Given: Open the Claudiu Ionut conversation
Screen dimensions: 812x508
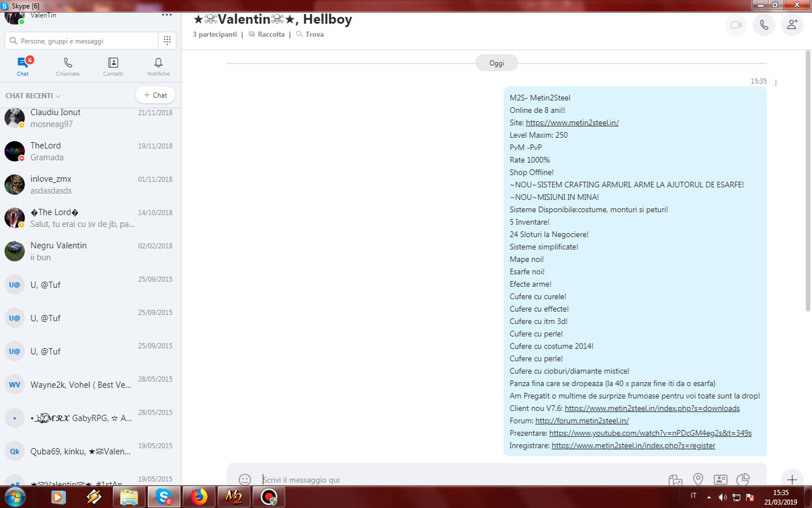Looking at the screenshot, I should pyautogui.click(x=90, y=118).
